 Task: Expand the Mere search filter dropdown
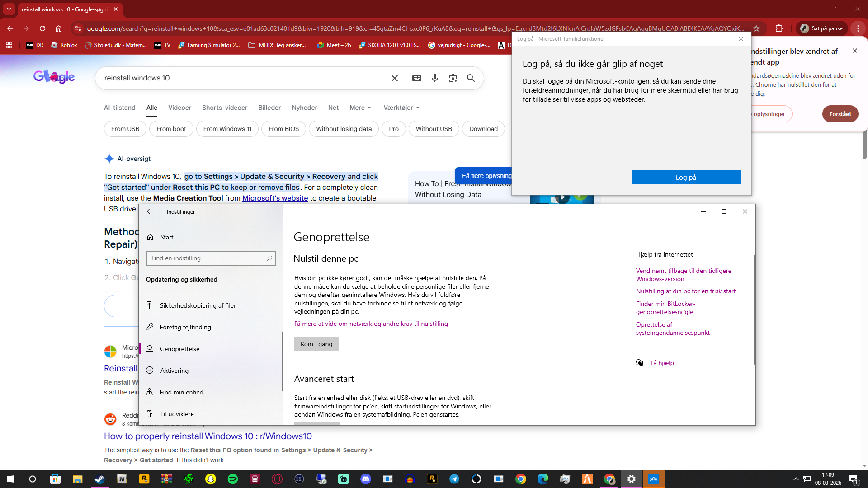(x=360, y=108)
